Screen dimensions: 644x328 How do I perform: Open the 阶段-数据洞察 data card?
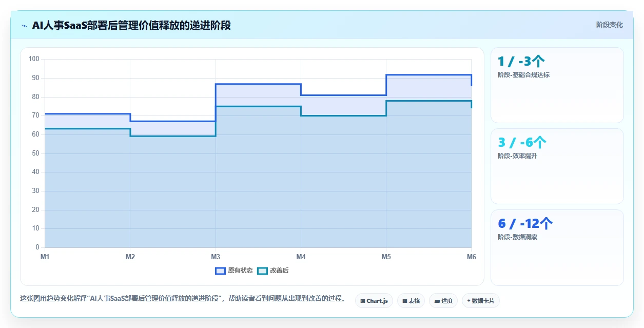click(x=557, y=247)
